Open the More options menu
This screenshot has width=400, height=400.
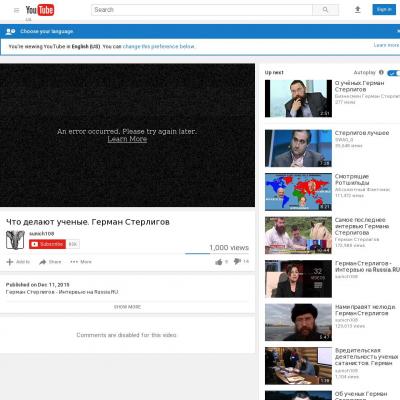pos(81,262)
